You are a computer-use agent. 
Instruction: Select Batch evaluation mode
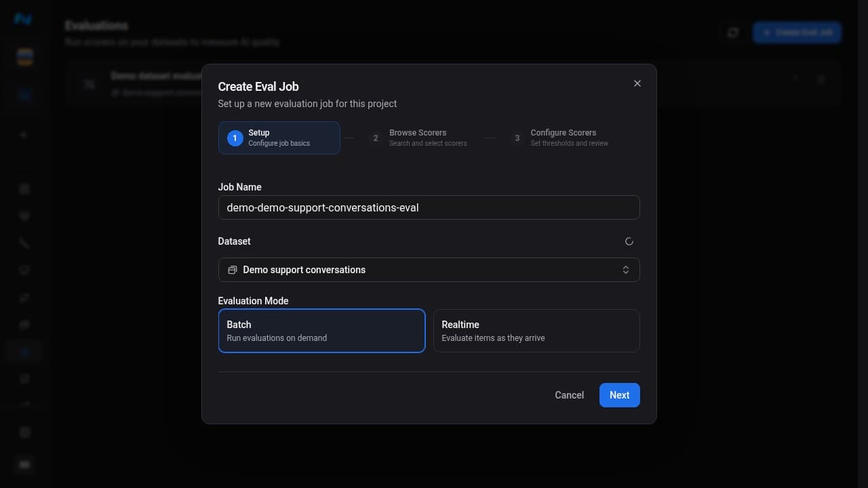point(321,331)
